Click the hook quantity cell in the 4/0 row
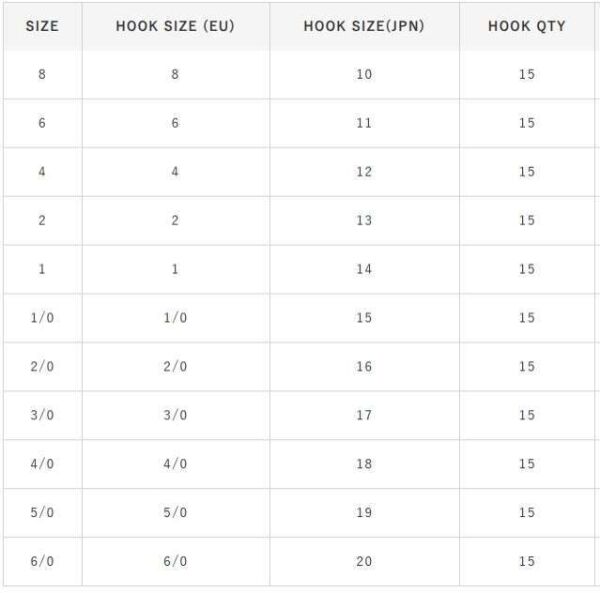600x593 pixels. (x=527, y=464)
